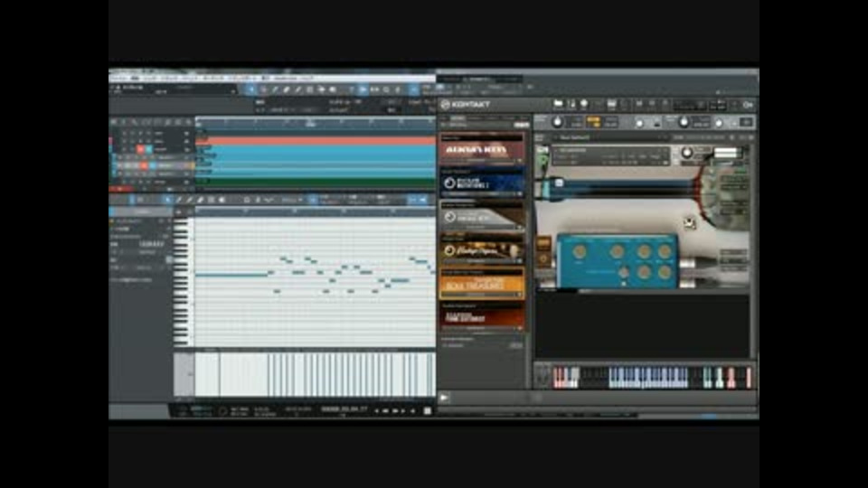Open quantize dropdown in piano roll toolbar

click(x=292, y=200)
